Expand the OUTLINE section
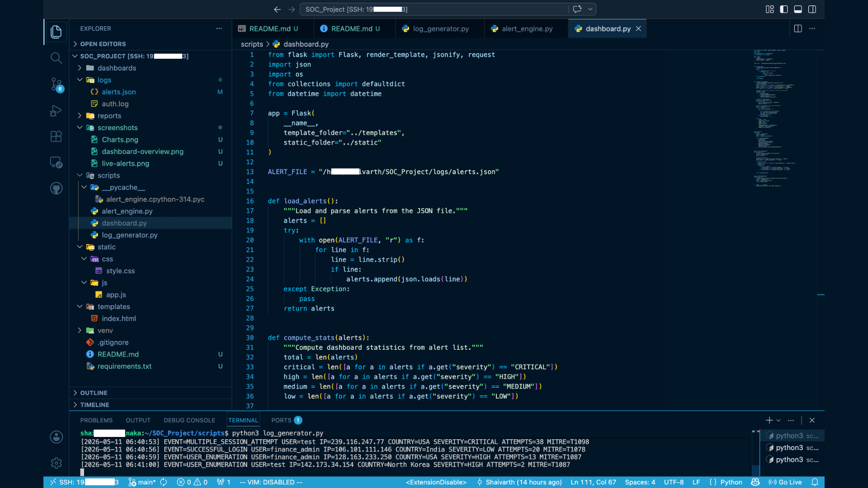 point(94,393)
